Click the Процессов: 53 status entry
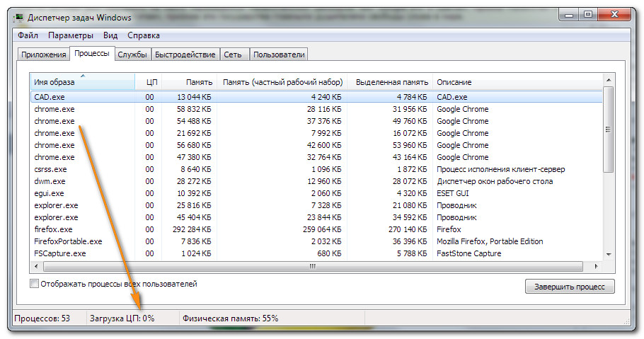 (x=42, y=318)
